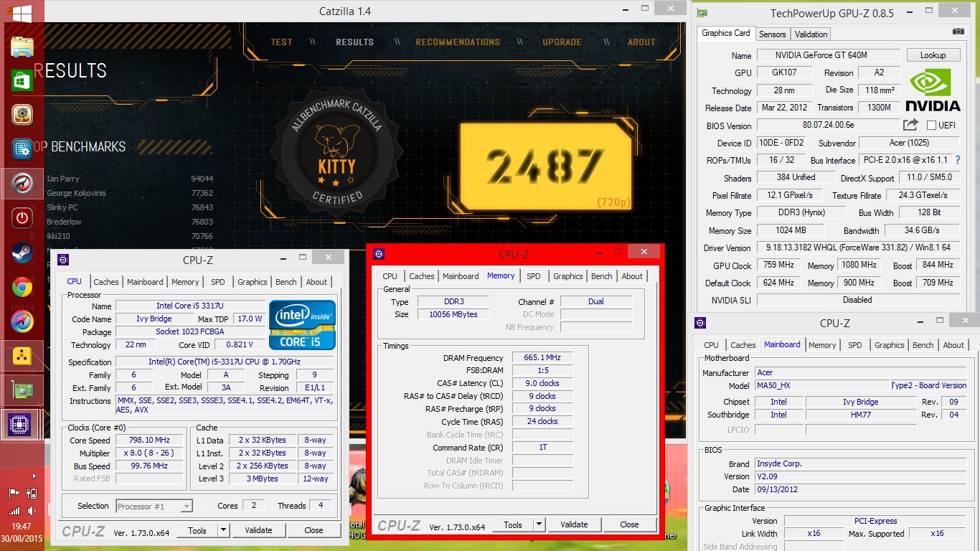The width and height of the screenshot is (980, 551).
Task: Click the NVIDIA logo in GPU-Z
Action: pyautogui.click(x=932, y=90)
